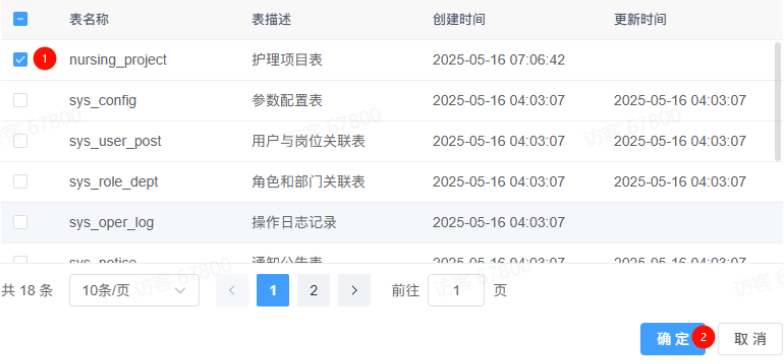
Task: Click the sys_oper_log table name
Action: (x=112, y=222)
